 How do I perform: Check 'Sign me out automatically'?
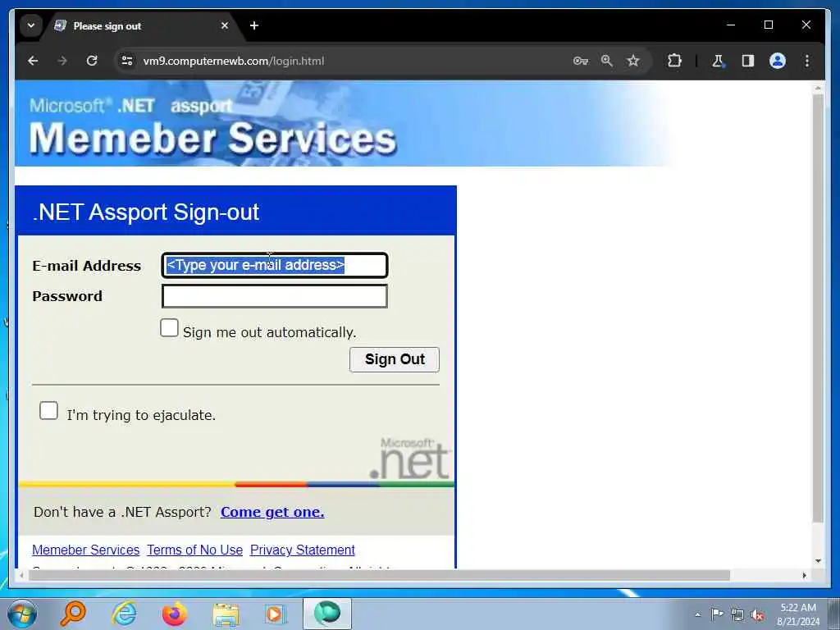tap(169, 328)
